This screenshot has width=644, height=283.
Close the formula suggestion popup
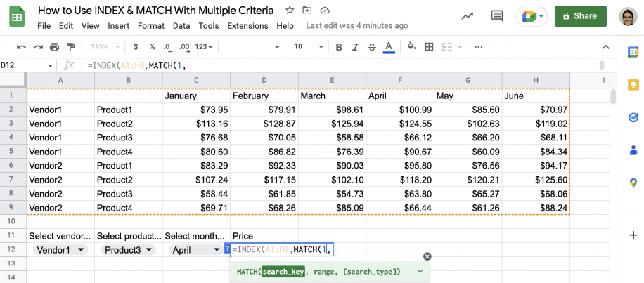click(427, 256)
